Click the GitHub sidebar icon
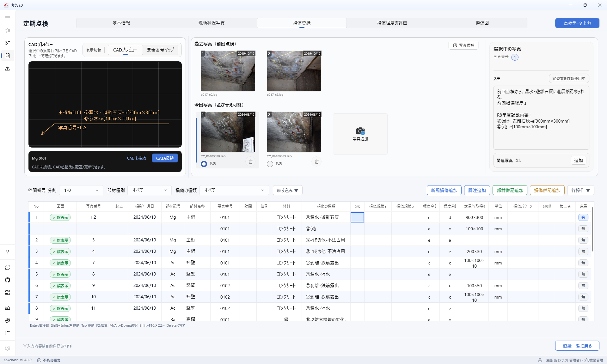The width and height of the screenshot is (607, 364). click(x=8, y=280)
